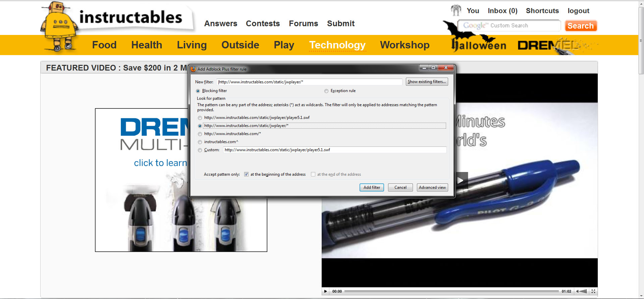Screen dimensions: 644x299
Task: Play the video from control bar
Action: (x=325, y=291)
